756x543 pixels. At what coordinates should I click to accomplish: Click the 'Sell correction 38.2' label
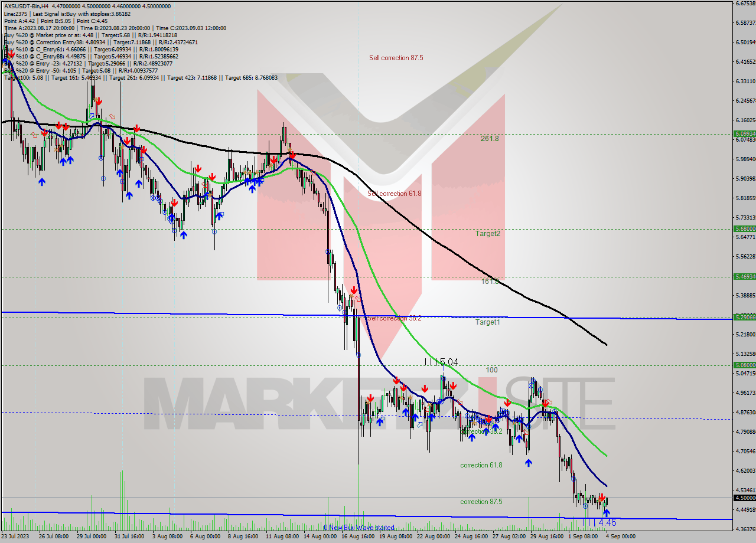tap(394, 318)
